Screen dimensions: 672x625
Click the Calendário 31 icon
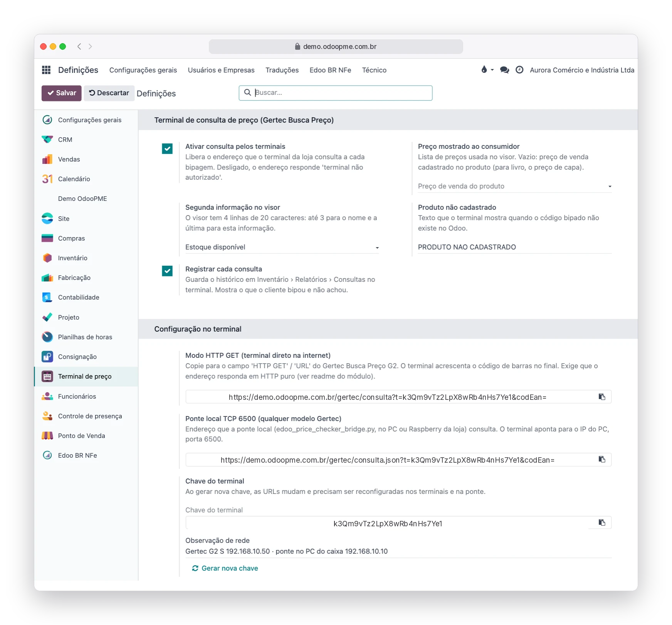coord(47,179)
